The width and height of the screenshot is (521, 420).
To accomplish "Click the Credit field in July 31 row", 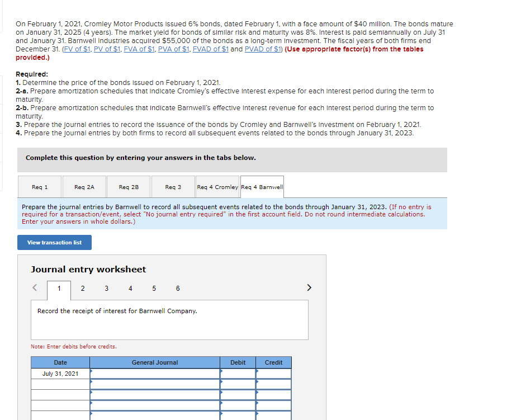I will click(x=273, y=374).
